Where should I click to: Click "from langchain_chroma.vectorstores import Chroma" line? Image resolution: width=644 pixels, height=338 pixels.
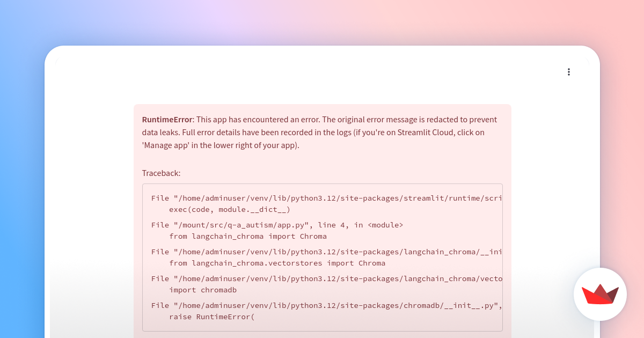(x=277, y=263)
